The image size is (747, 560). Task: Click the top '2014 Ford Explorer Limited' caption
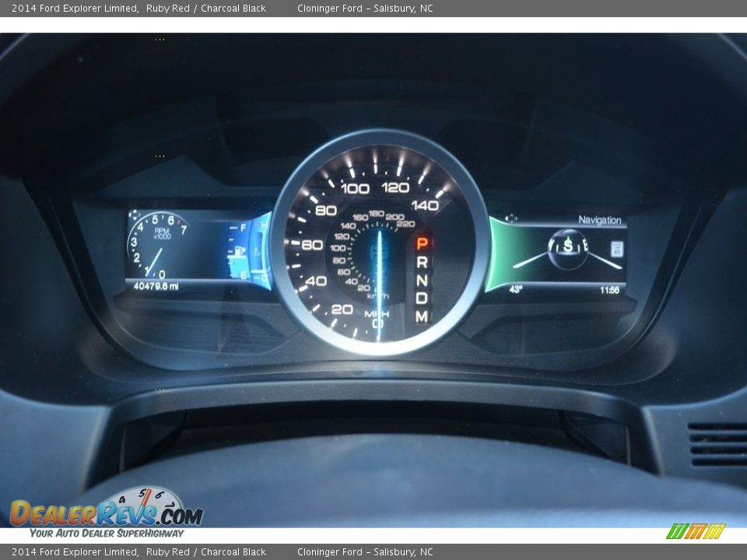click(75, 9)
